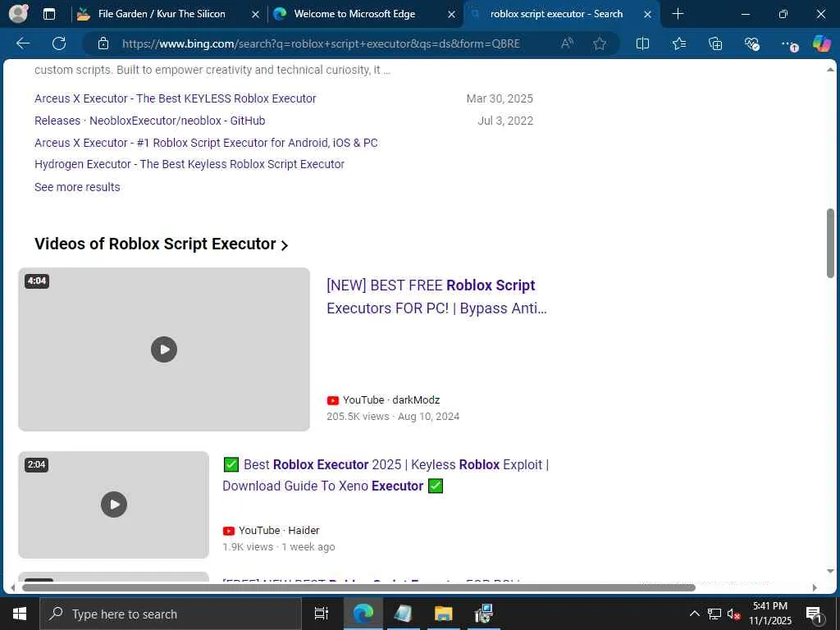Open Task View on the taskbar
The image size is (840, 630).
pyautogui.click(x=322, y=614)
